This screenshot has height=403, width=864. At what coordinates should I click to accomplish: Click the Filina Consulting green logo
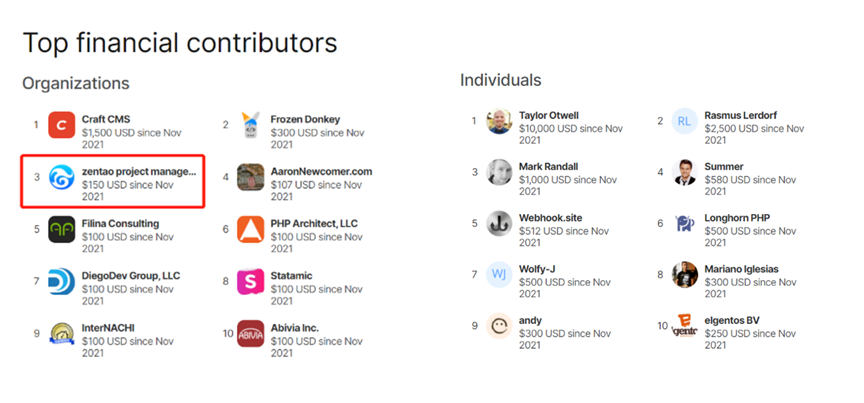tap(62, 229)
